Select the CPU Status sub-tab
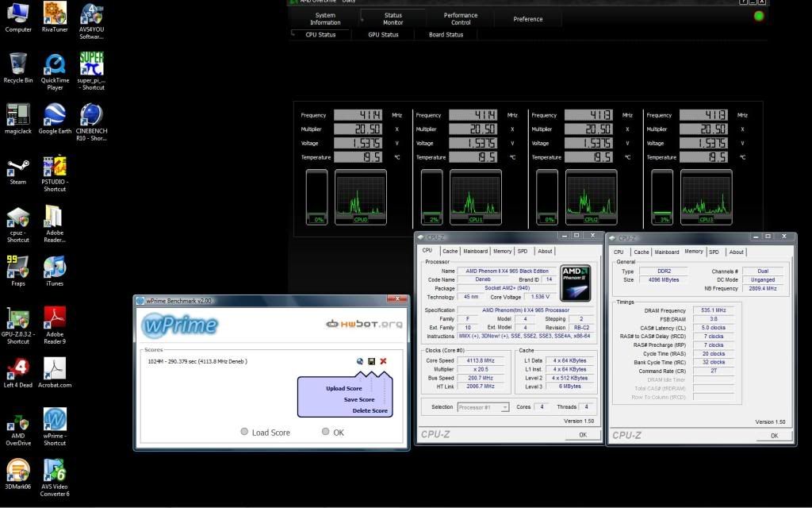This screenshot has width=812, height=508. click(320, 35)
